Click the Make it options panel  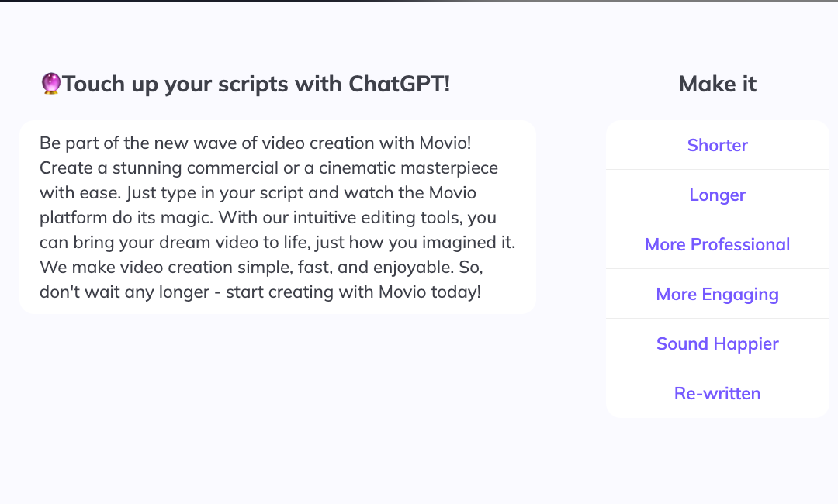(717, 269)
